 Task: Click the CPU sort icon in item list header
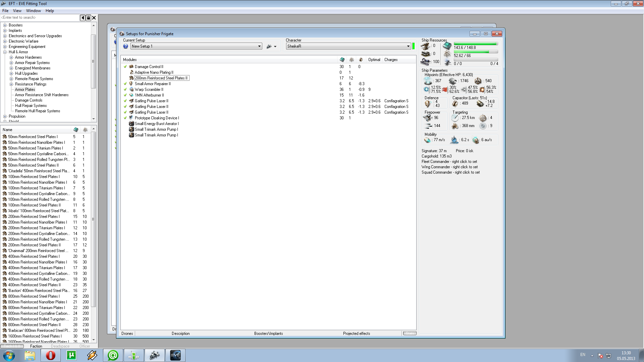click(76, 130)
